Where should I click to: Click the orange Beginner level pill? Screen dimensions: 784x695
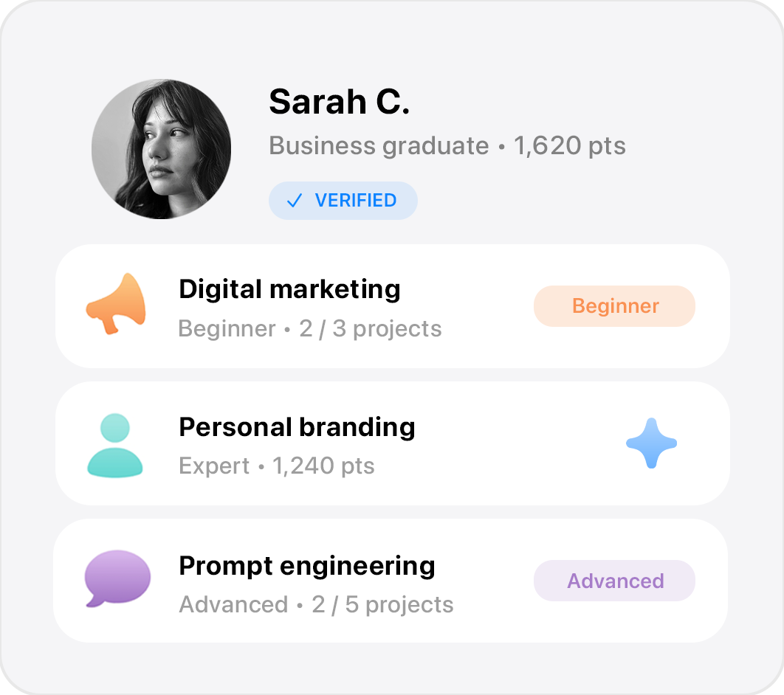614,305
